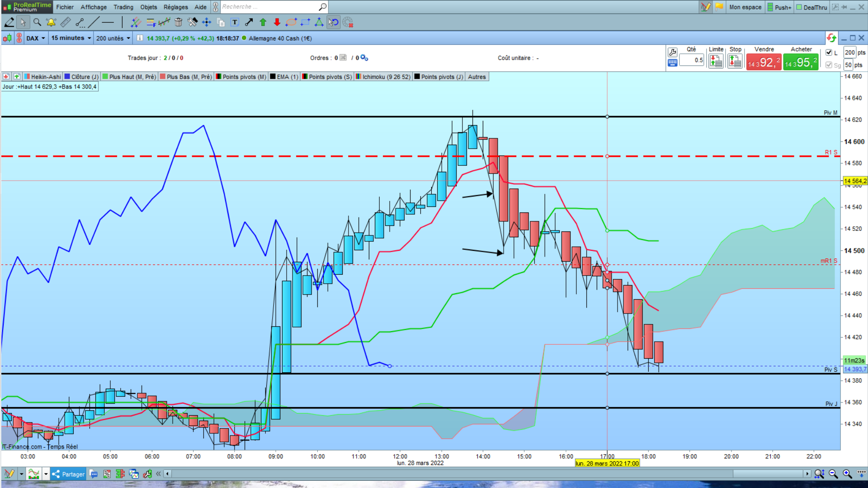Open the DAX instrument dropdown

pos(36,38)
